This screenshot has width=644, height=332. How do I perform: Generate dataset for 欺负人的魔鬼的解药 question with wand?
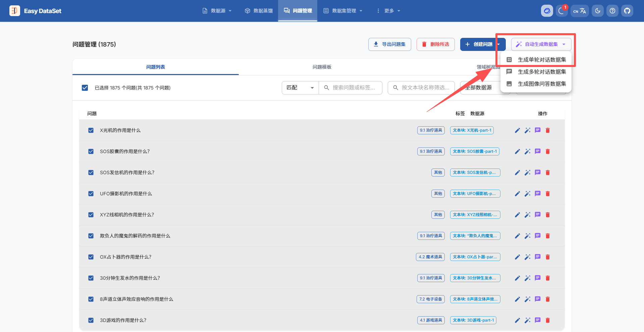pos(528,236)
